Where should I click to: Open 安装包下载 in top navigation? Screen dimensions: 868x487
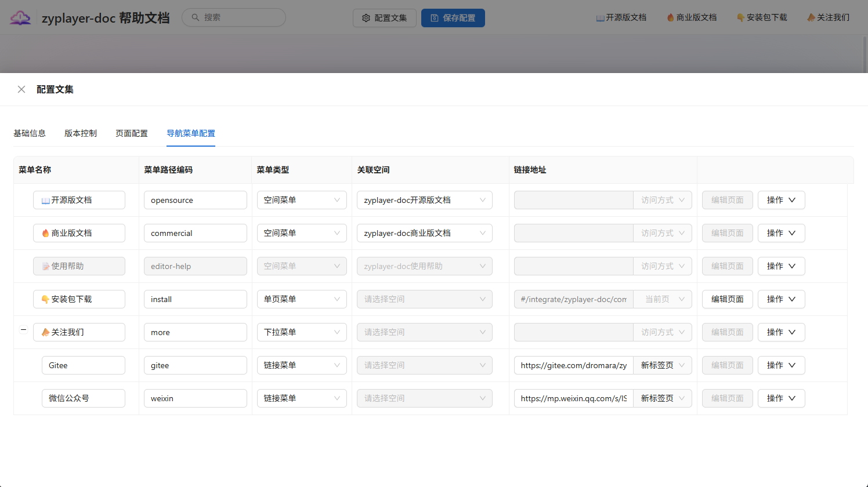[x=762, y=17]
